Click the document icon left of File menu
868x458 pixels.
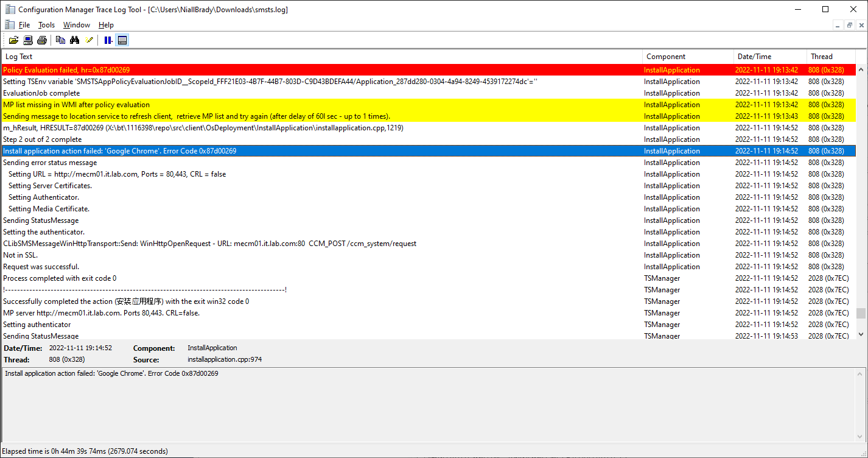tap(9, 25)
